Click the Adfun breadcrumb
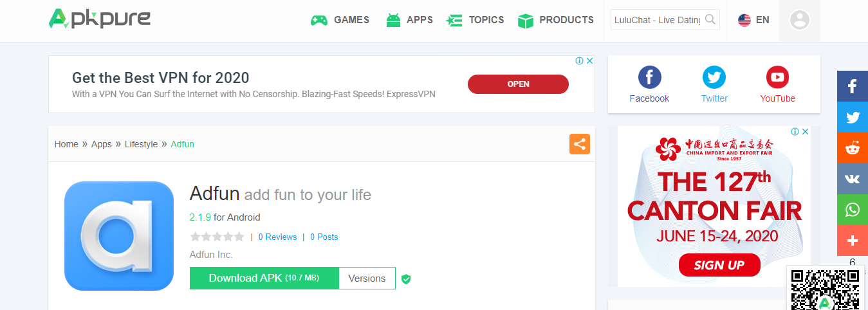The width and height of the screenshot is (868, 310). 182,144
